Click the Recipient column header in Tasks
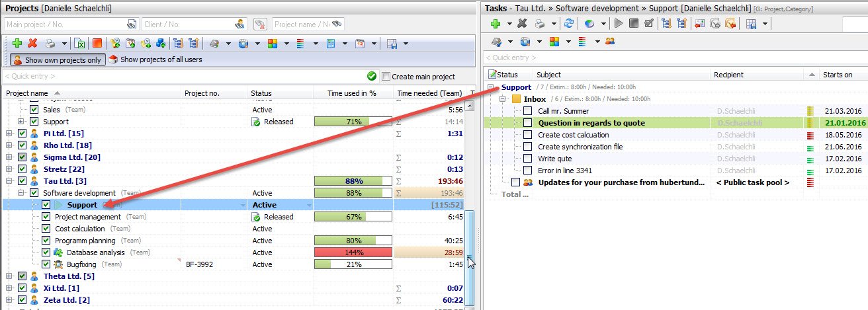The height and width of the screenshot is (310, 868). (x=728, y=75)
